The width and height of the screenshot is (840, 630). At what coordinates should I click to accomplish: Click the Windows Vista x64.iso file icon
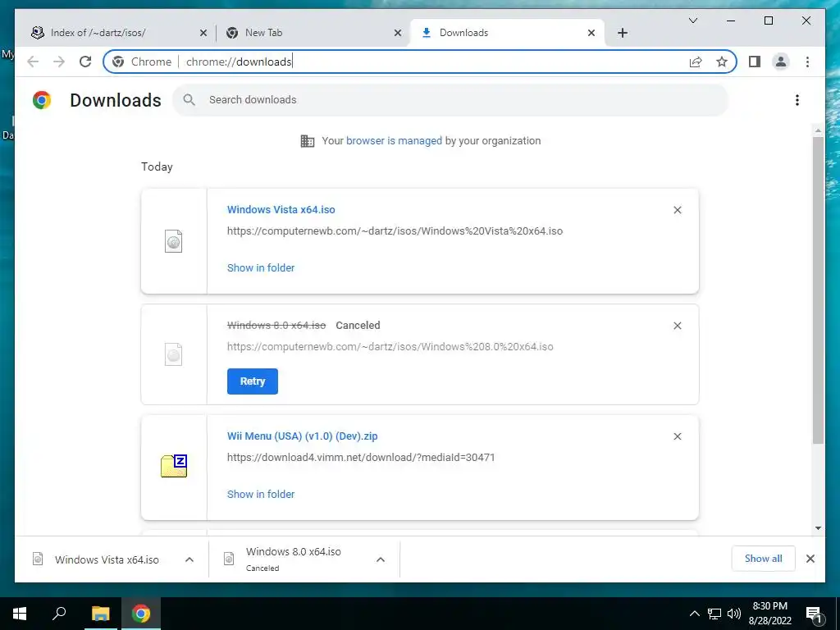click(x=174, y=241)
